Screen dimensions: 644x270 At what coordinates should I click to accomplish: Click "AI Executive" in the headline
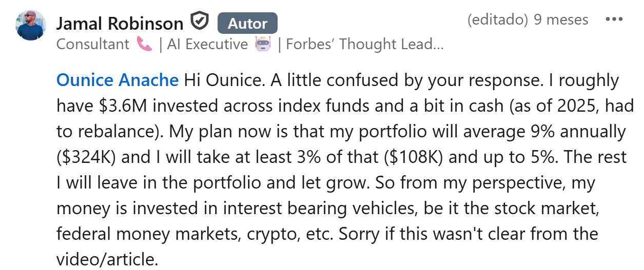coord(208,45)
